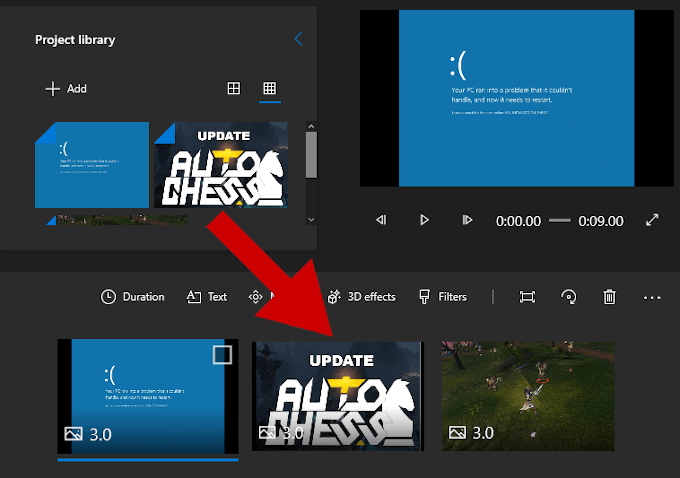Step forward one frame in preview
The height and width of the screenshot is (478, 680).
point(467,220)
